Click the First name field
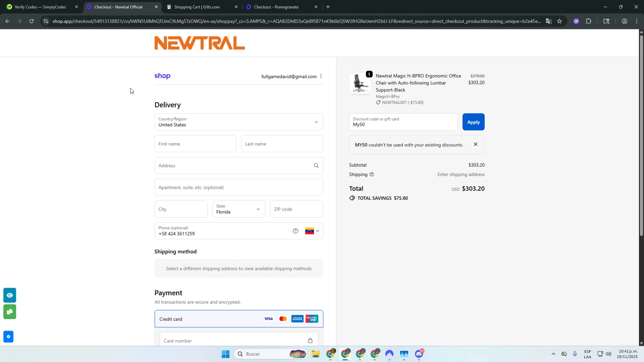The width and height of the screenshot is (644, 362). click(x=195, y=144)
